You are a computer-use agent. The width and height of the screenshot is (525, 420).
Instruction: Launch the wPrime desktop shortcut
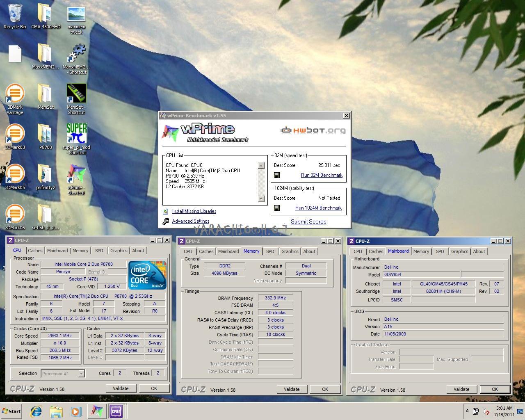[76, 180]
